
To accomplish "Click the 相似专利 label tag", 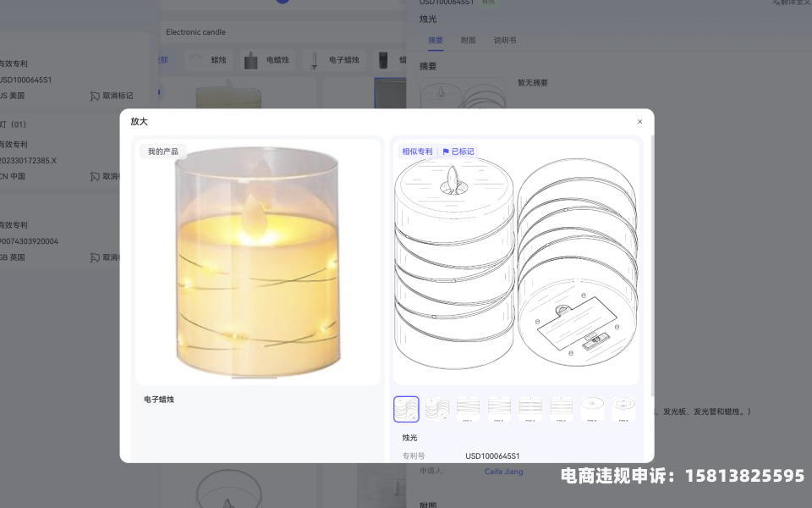I will tap(417, 152).
